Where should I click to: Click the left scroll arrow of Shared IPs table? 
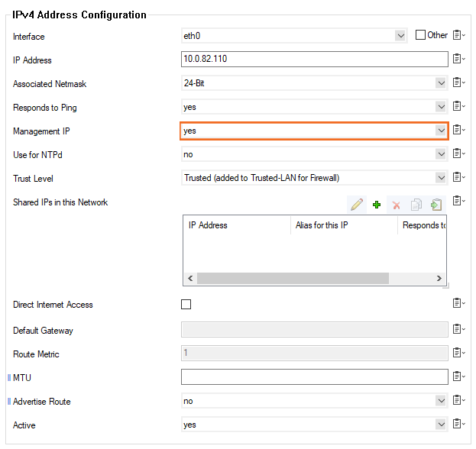click(190, 278)
